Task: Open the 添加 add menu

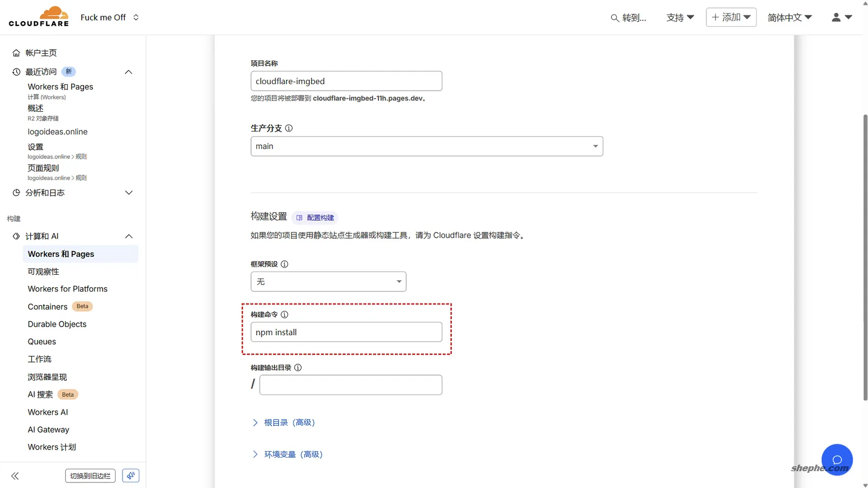Action: coord(731,17)
